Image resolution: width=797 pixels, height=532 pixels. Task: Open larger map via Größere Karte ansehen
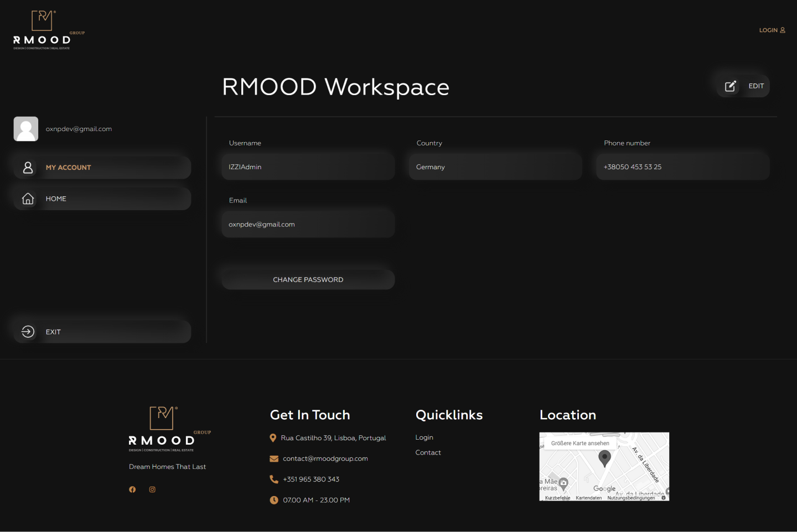[580, 443]
